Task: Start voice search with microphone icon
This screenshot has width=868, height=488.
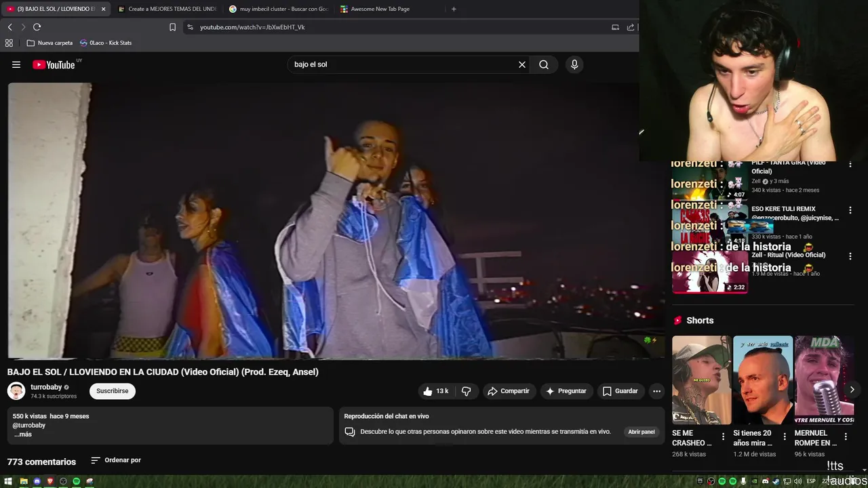Action: click(574, 64)
